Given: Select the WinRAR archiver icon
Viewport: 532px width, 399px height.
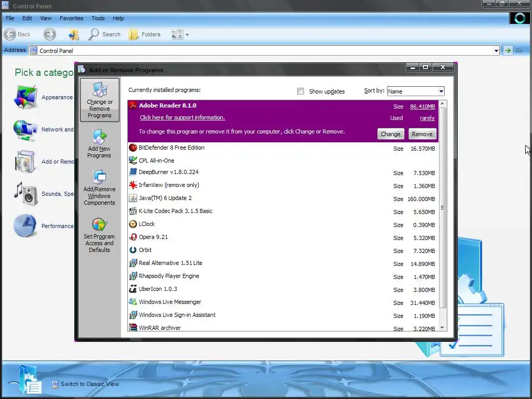Looking at the screenshot, I should (x=133, y=327).
